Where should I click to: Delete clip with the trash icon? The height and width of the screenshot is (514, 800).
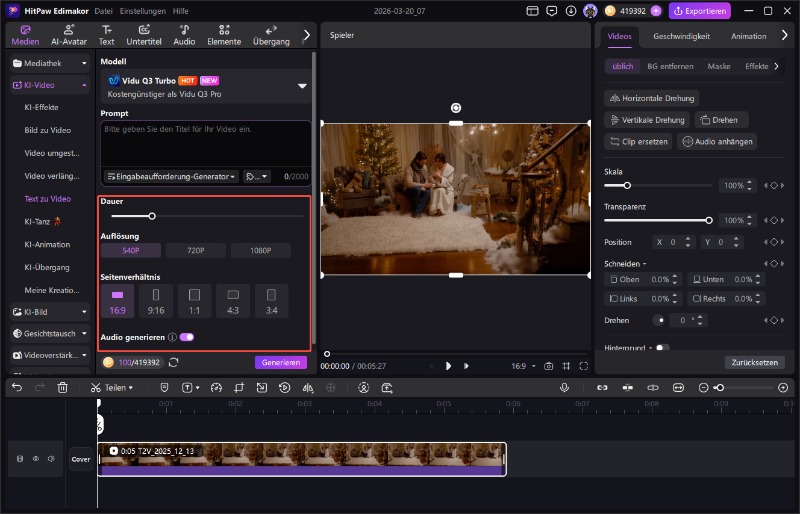(x=62, y=387)
